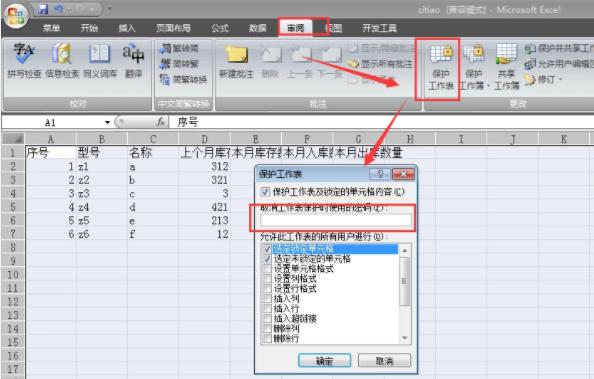
Task: Select cell with value 421
Action: pos(204,207)
